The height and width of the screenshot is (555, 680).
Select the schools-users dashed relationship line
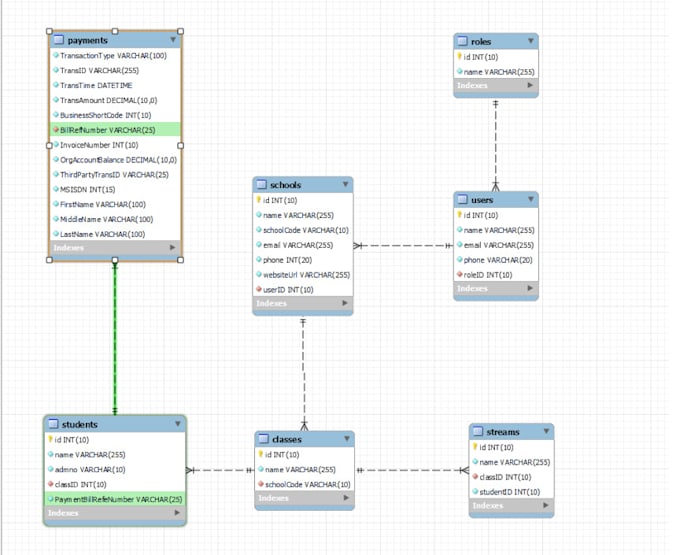point(403,245)
